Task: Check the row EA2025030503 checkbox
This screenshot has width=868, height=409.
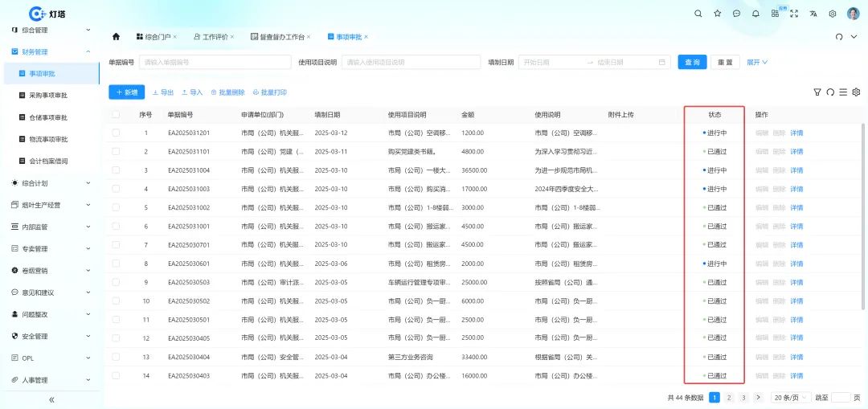Action: point(116,282)
